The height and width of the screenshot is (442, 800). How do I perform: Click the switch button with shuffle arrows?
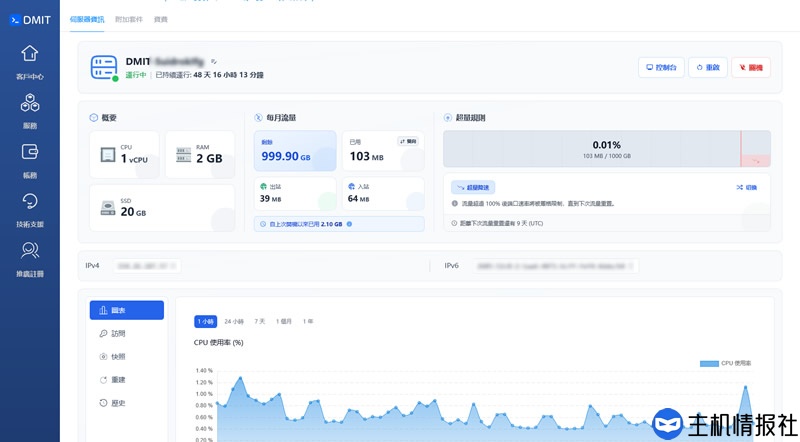click(x=746, y=188)
